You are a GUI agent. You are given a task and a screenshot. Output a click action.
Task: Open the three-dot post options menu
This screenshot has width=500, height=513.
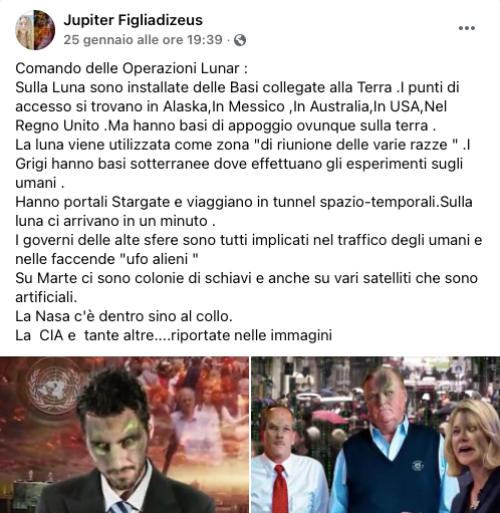[x=467, y=28]
